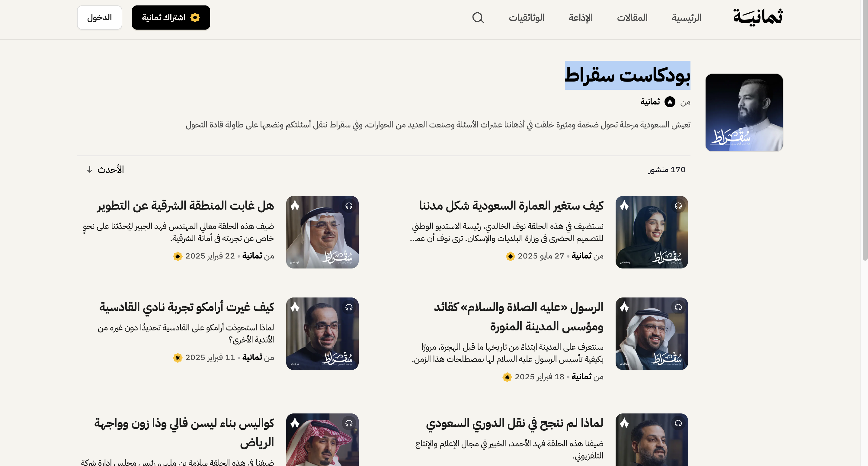Click the اشتراك ثمانية subscribe button
This screenshot has width=868, height=466.
171,18
